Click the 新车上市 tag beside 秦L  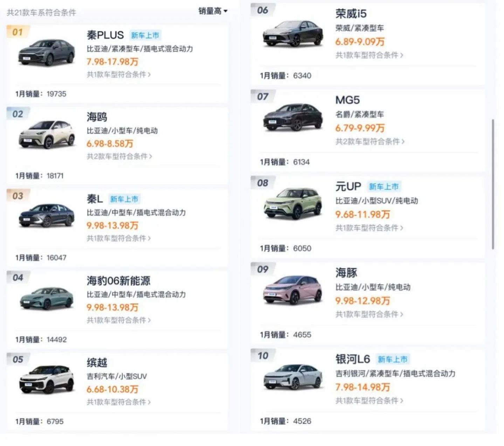tap(124, 199)
